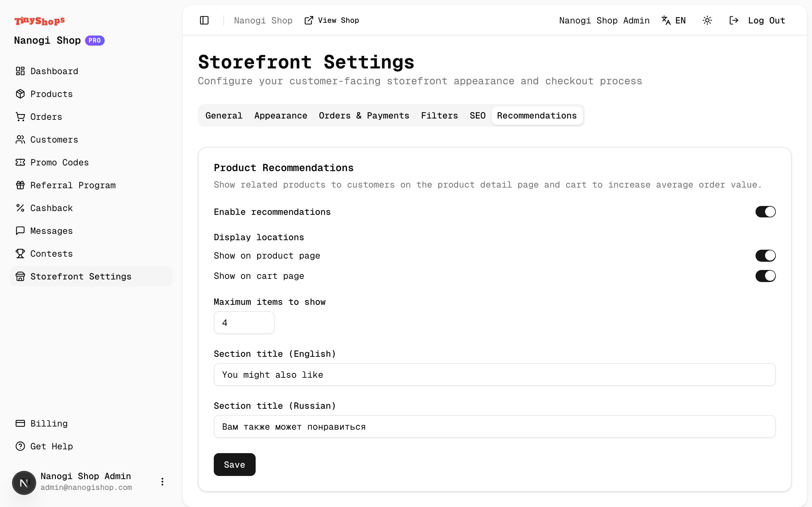812x507 pixels.
Task: Open Contests via the trophy icon
Action: tap(20, 253)
